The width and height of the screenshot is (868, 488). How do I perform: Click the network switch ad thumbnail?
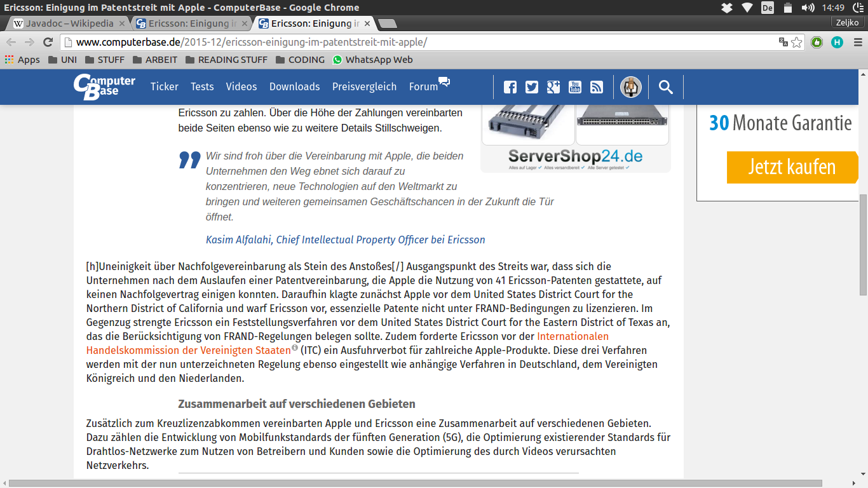(622, 123)
